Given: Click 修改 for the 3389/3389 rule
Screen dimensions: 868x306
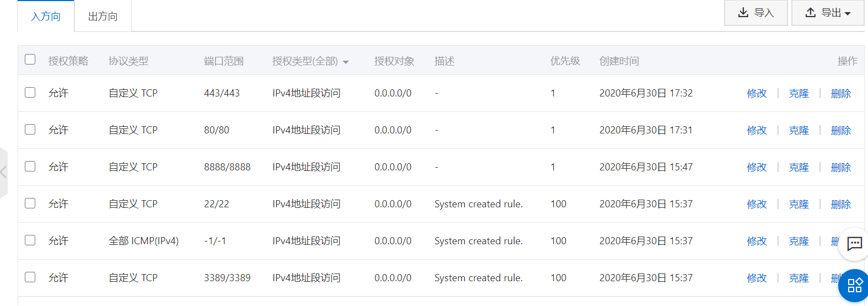Looking at the screenshot, I should pyautogui.click(x=757, y=278).
